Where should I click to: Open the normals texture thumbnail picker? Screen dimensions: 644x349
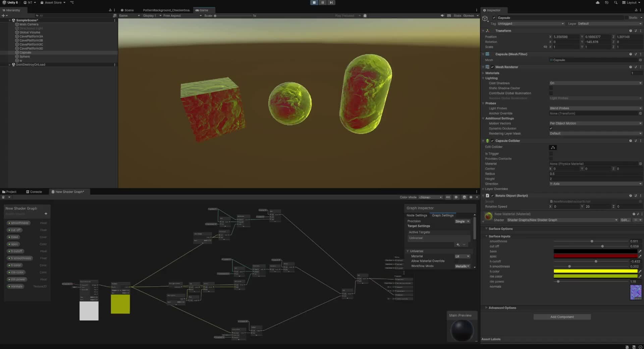tap(635, 292)
